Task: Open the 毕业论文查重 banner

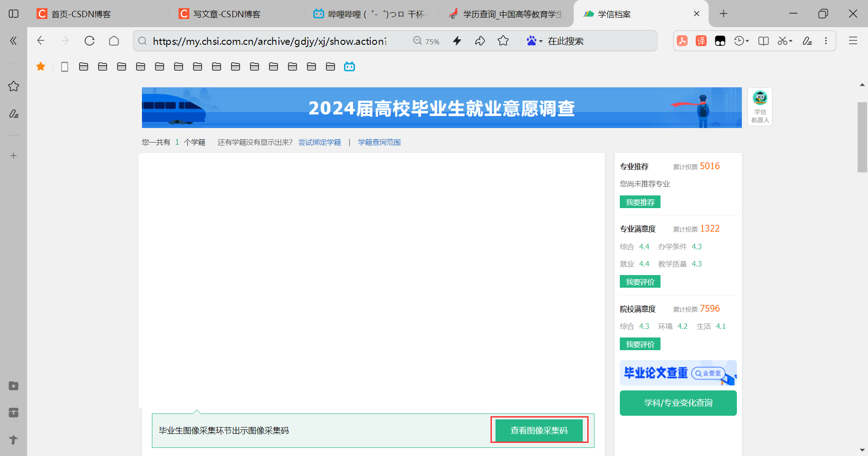Action: pyautogui.click(x=678, y=373)
